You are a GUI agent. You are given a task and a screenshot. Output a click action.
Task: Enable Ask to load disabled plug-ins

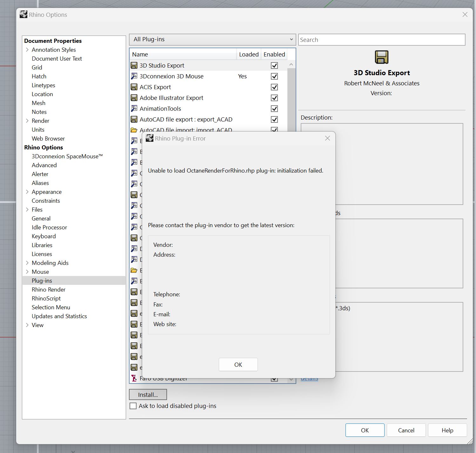click(133, 406)
